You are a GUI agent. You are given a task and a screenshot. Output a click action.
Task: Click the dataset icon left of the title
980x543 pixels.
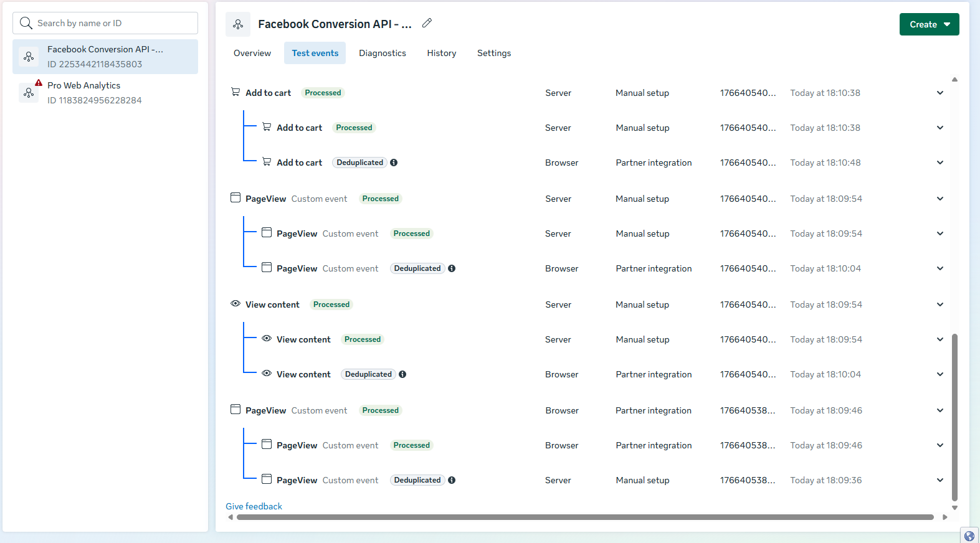coord(238,24)
